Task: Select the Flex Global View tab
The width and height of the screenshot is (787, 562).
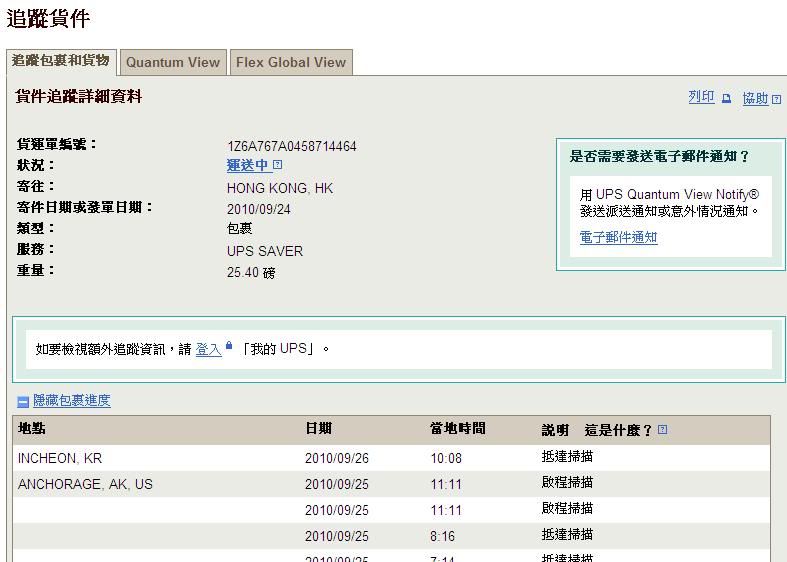Action: coord(291,62)
